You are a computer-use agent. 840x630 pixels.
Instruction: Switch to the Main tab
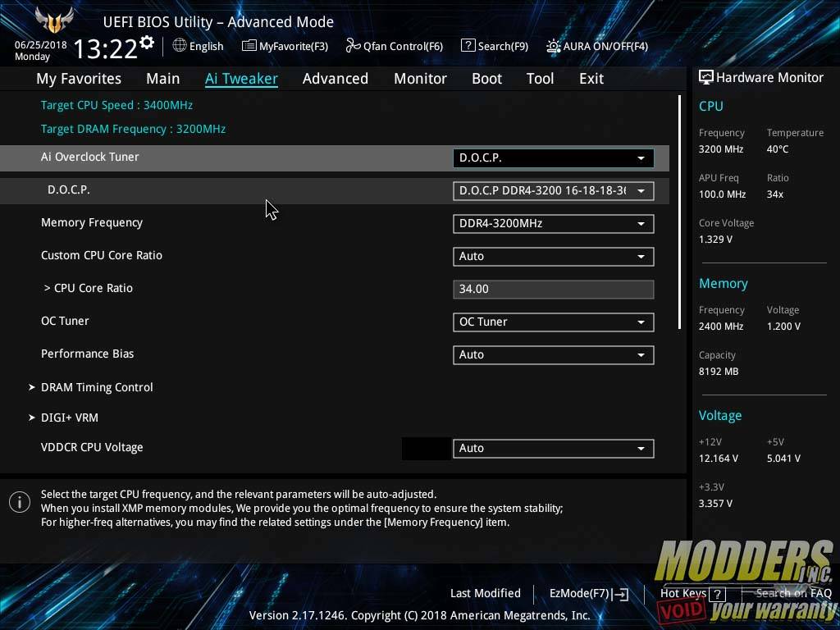163,79
